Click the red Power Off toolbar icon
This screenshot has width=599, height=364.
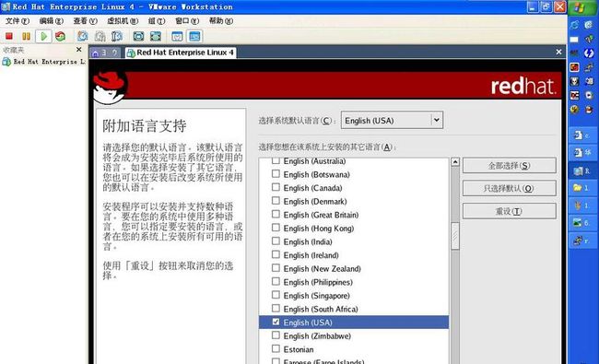[x=9, y=36]
